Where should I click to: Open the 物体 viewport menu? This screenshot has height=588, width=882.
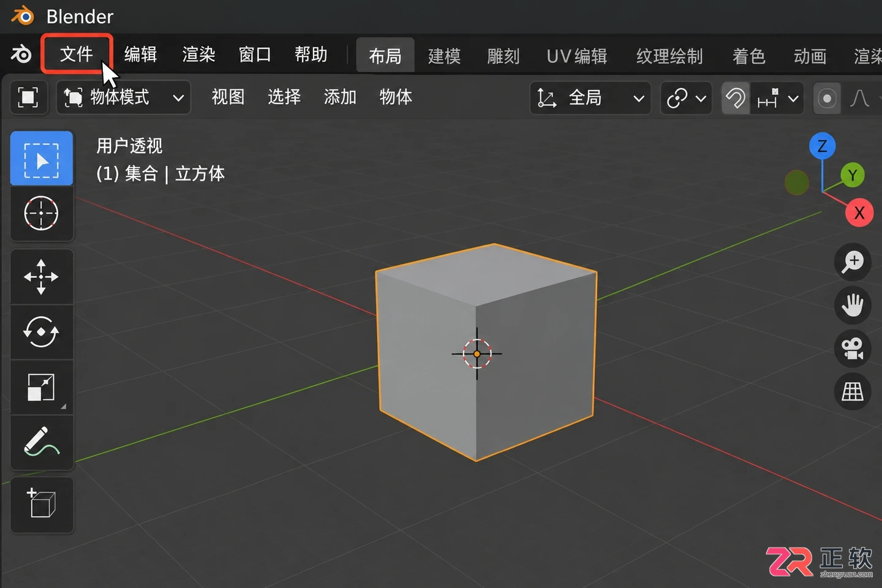point(396,97)
